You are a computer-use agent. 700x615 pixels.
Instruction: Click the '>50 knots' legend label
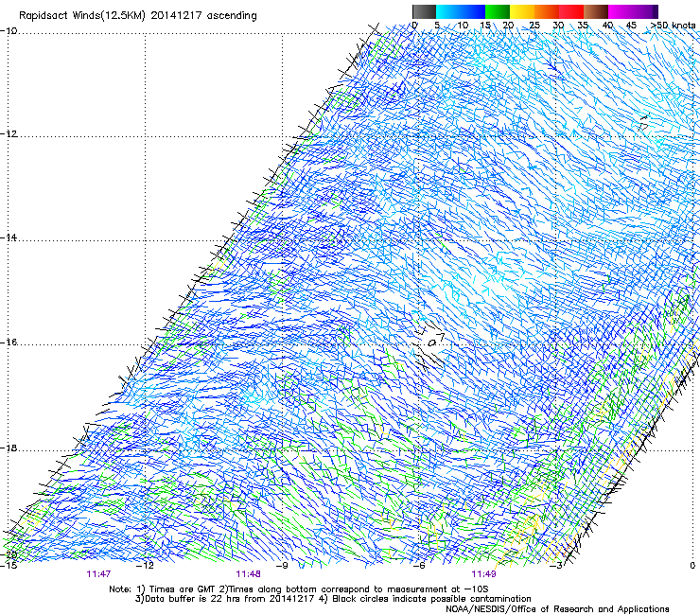674,25
